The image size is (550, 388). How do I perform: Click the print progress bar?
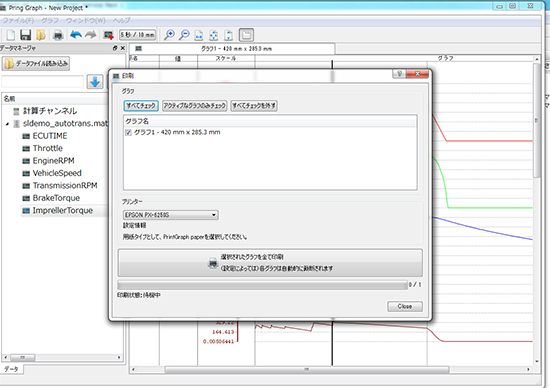coord(262,285)
